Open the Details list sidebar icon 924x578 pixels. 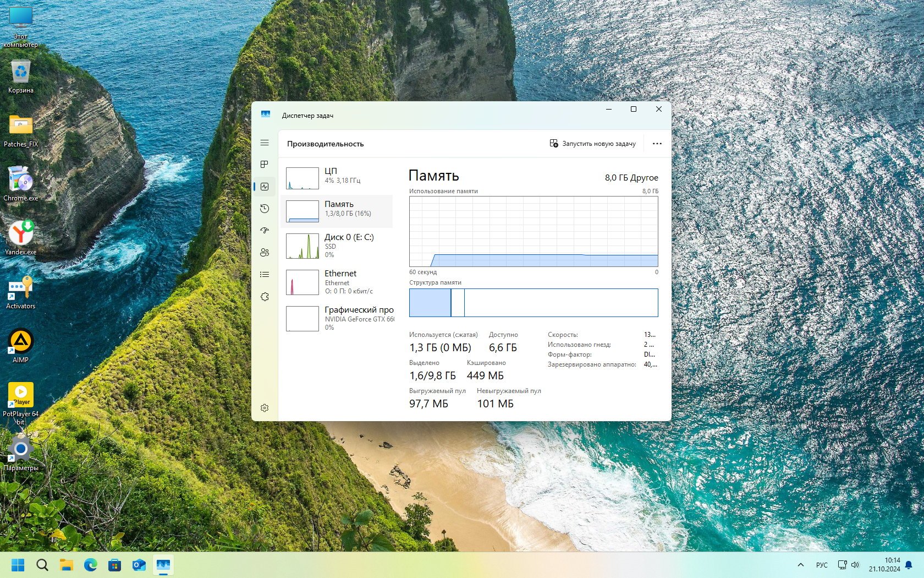click(265, 275)
